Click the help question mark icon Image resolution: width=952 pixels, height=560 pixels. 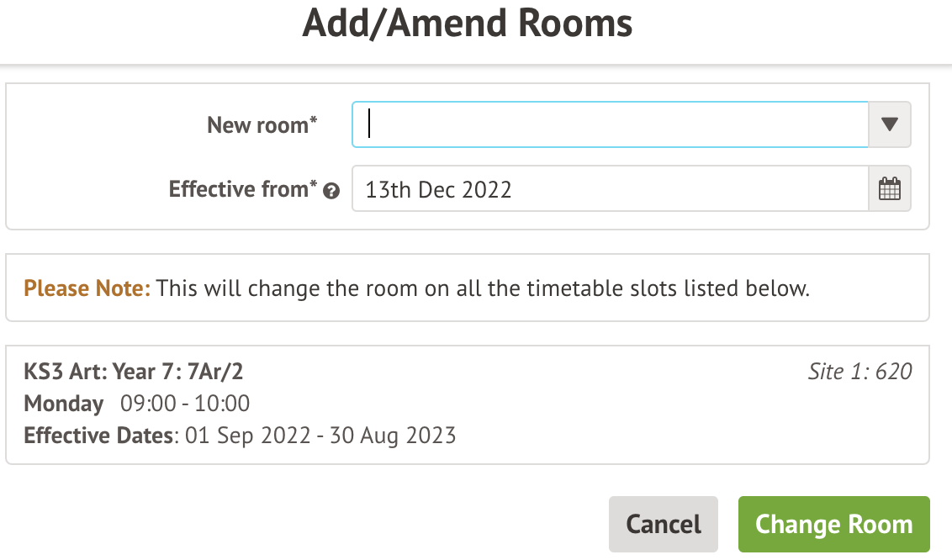click(331, 191)
